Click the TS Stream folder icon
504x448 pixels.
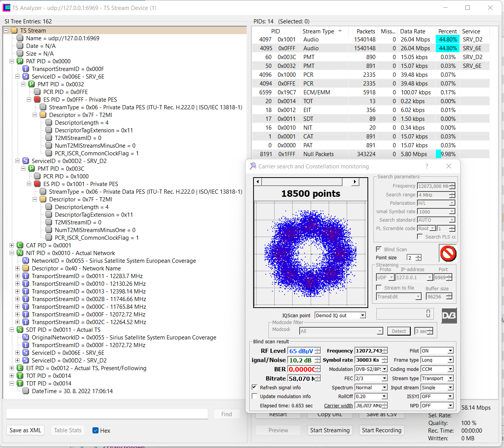point(14,31)
